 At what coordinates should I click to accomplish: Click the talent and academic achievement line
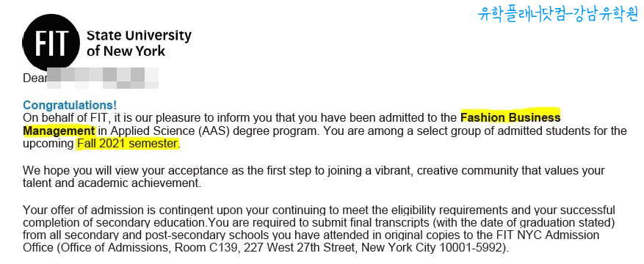[x=112, y=183]
